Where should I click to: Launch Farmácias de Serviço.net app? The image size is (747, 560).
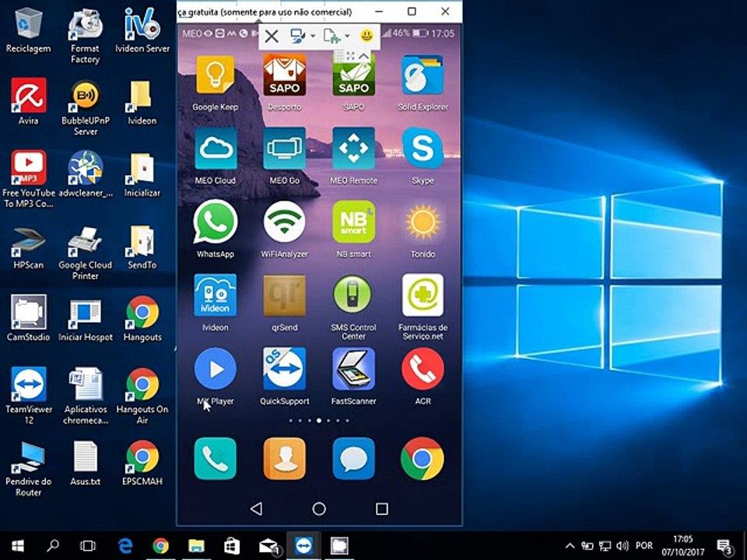(423, 296)
